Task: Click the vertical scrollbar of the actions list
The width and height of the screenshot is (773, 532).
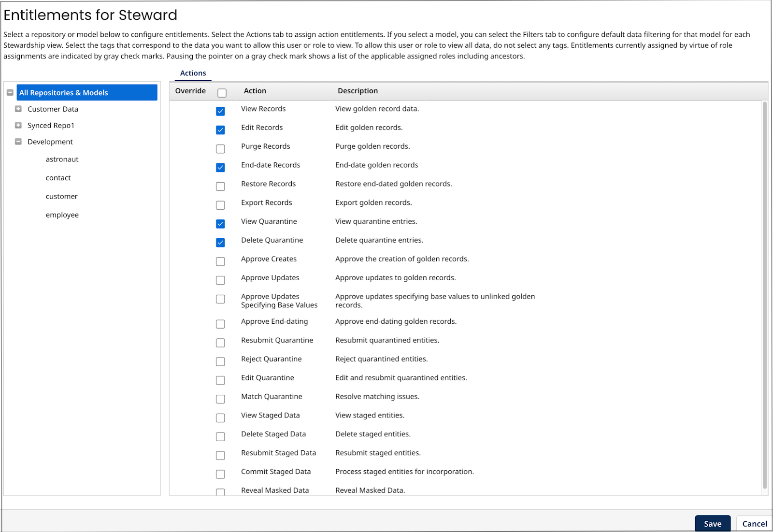Action: tap(765, 290)
